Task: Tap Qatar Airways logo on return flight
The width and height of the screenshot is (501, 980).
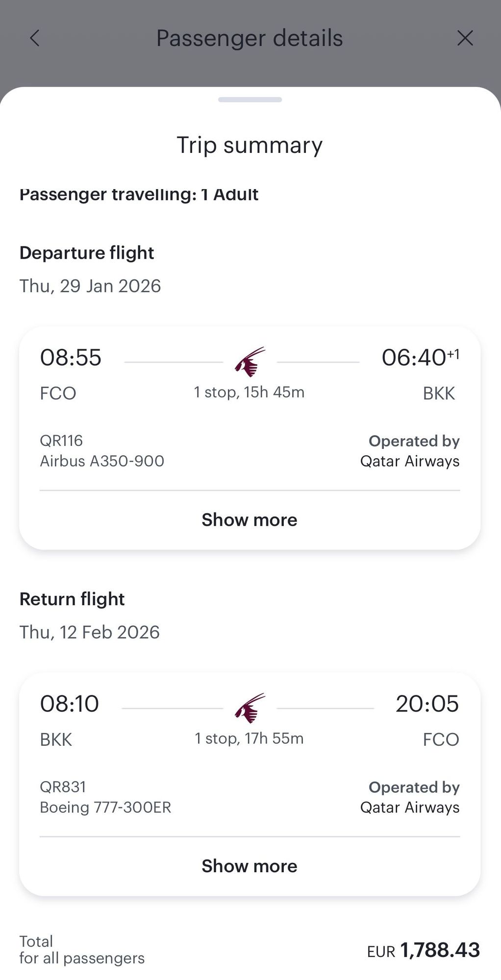Action: pyautogui.click(x=250, y=708)
